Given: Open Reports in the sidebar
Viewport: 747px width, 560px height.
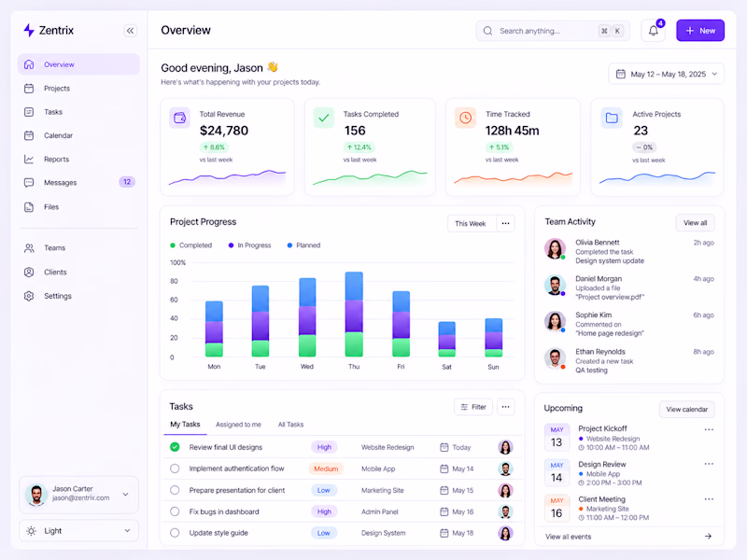Looking at the screenshot, I should click(78, 159).
